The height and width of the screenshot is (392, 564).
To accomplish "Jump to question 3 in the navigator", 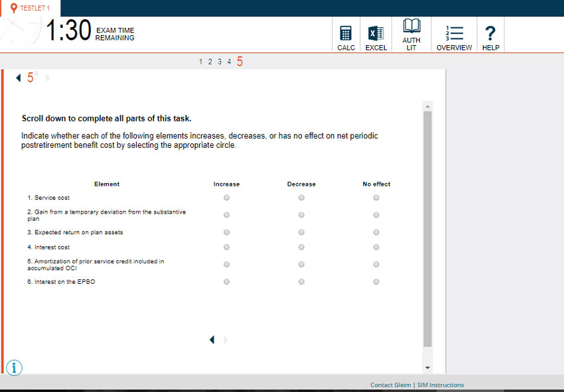I will point(220,62).
